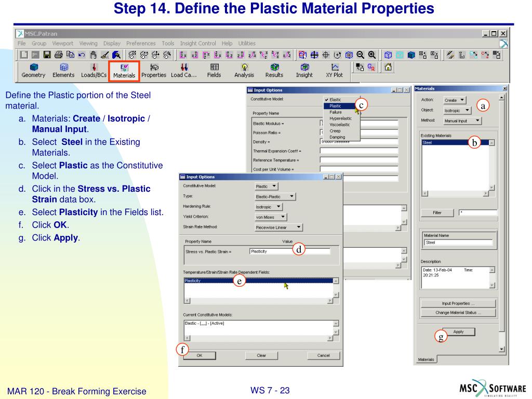
Task: Click the Zoom Out magnifier icon
Action: (x=361, y=55)
